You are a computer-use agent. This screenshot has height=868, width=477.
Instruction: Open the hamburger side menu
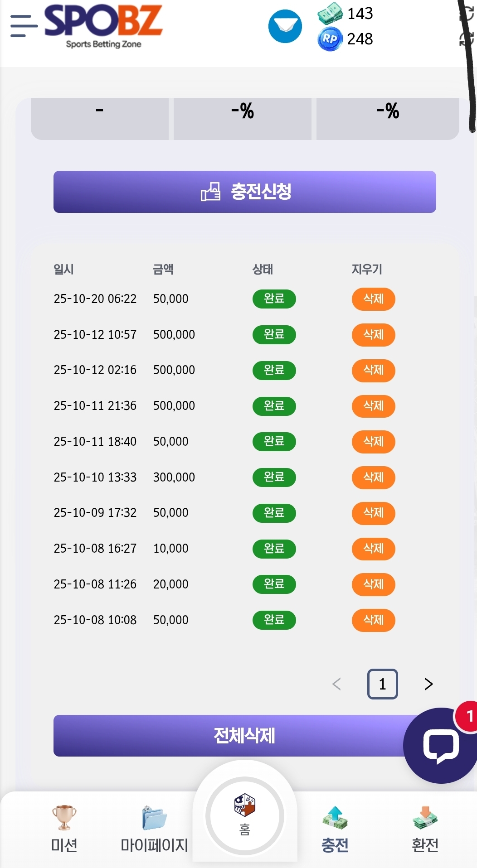coord(24,26)
